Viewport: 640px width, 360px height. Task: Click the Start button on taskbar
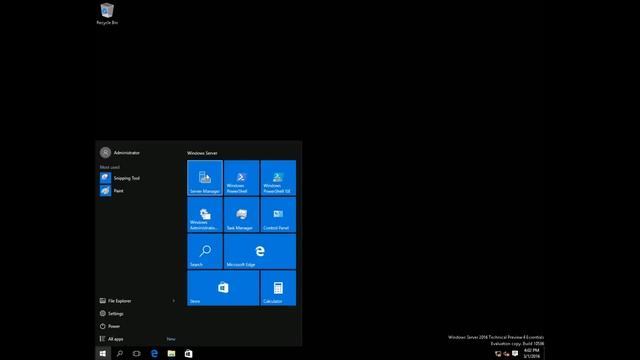pyautogui.click(x=103, y=353)
